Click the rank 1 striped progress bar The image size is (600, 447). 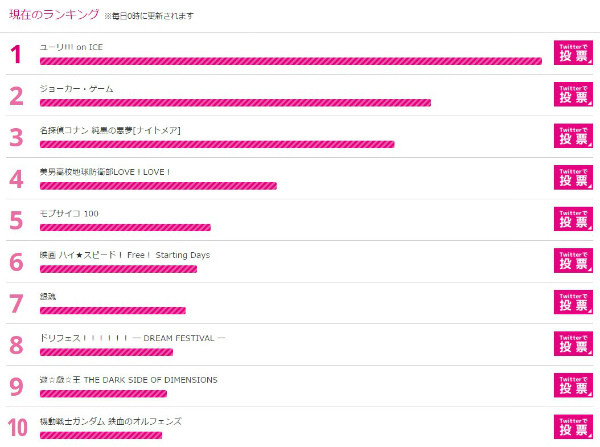tap(291, 61)
